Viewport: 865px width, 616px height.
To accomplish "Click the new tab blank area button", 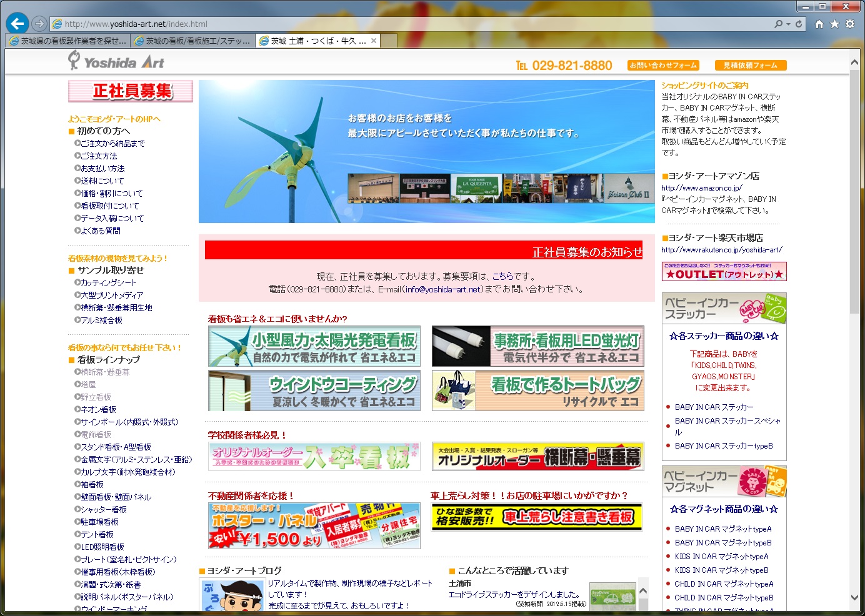I will tap(389, 41).
